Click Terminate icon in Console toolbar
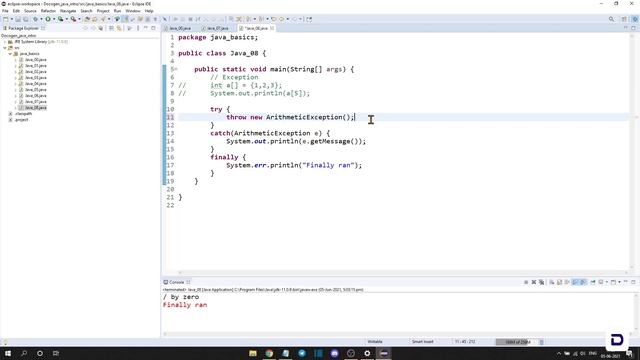Viewport: 640px width, 360px height. pyautogui.click(x=526, y=282)
